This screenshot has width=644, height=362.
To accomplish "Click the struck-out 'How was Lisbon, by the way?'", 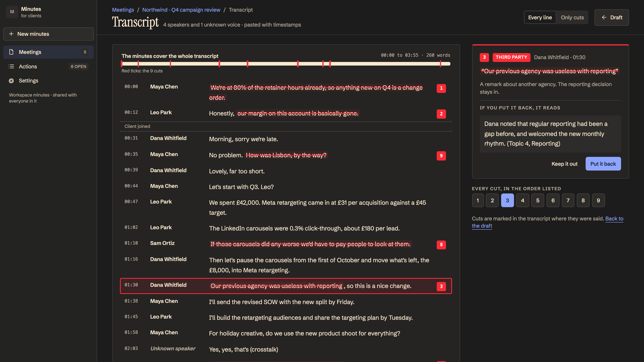I will click(x=286, y=155).
